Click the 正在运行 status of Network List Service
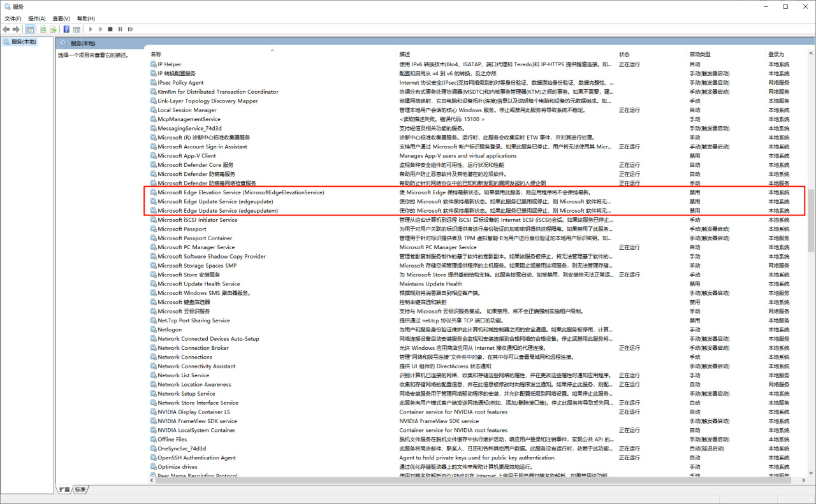 [629, 375]
